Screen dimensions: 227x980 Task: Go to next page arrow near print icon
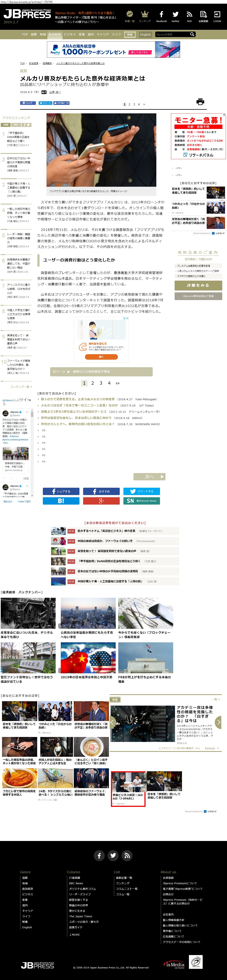coord(144,104)
